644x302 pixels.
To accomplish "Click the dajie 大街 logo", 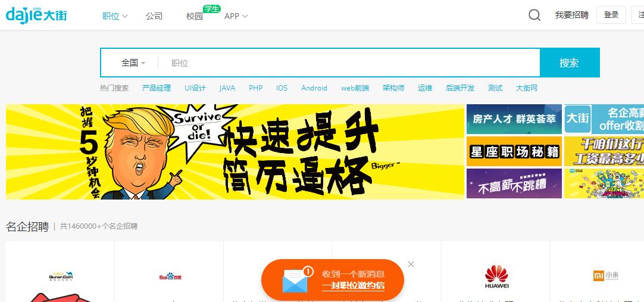I will pos(36,15).
